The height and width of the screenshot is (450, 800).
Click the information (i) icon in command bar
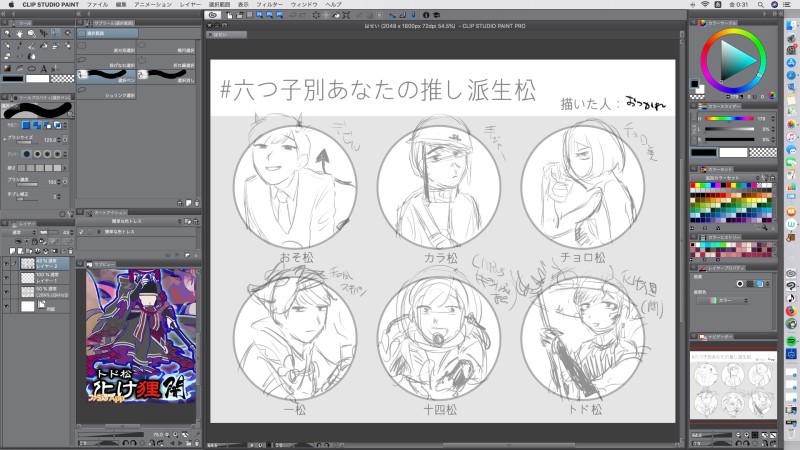click(x=426, y=15)
